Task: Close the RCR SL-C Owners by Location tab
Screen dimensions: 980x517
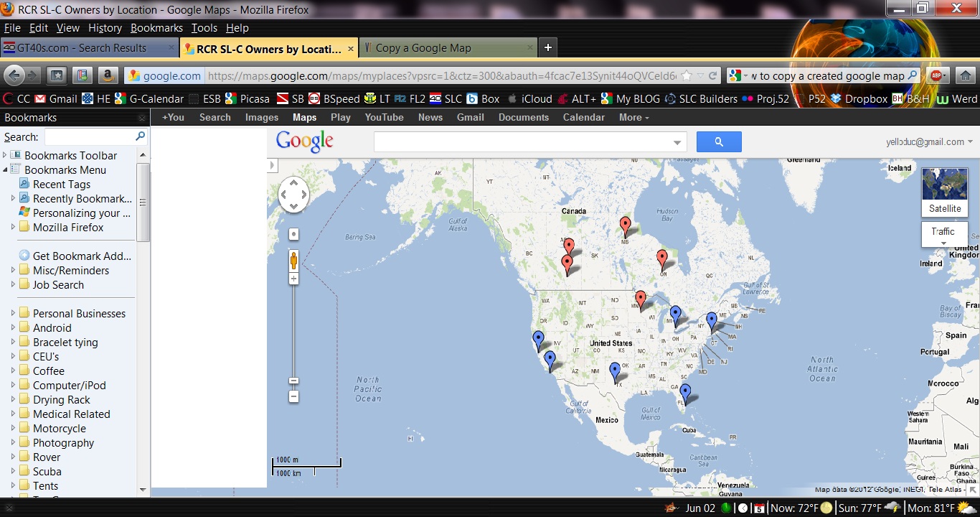Action: pyautogui.click(x=351, y=49)
